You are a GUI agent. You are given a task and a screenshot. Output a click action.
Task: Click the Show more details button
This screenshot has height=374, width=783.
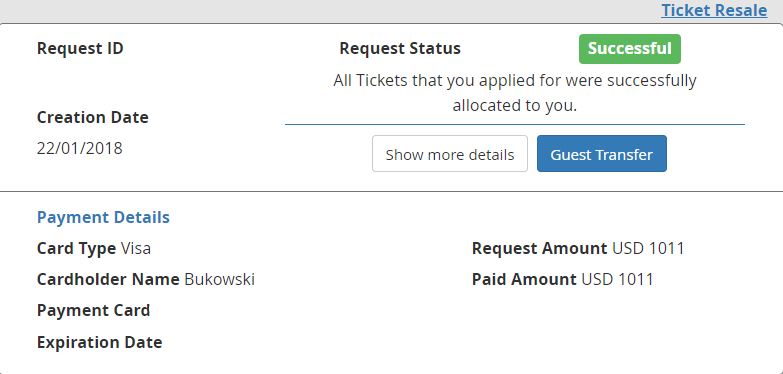449,154
